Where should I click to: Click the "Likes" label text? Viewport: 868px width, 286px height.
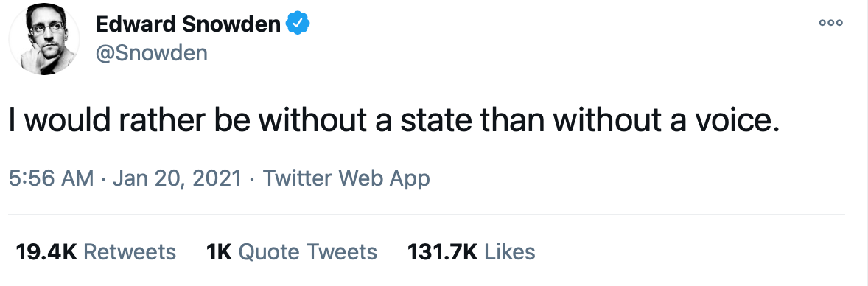(510, 252)
